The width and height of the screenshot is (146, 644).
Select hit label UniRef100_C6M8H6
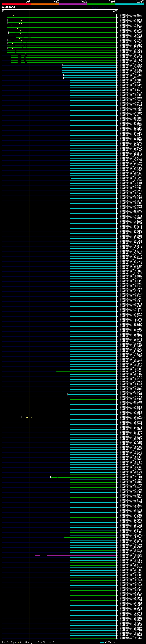pyautogui.click(x=131, y=595)
